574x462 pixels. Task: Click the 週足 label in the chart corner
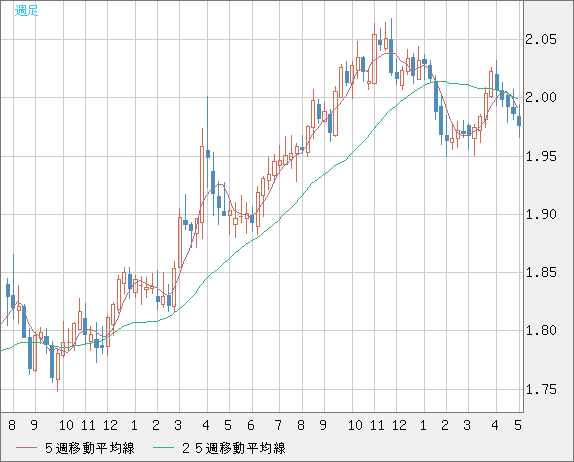coord(26,11)
